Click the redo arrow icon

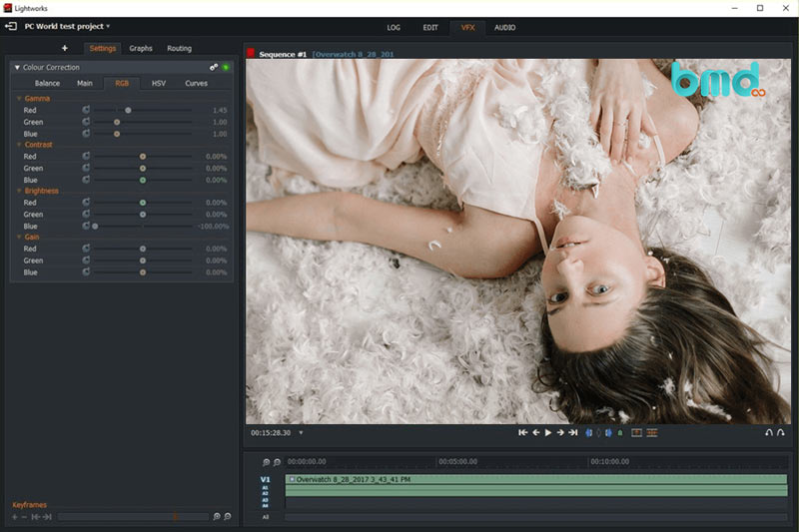point(781,433)
